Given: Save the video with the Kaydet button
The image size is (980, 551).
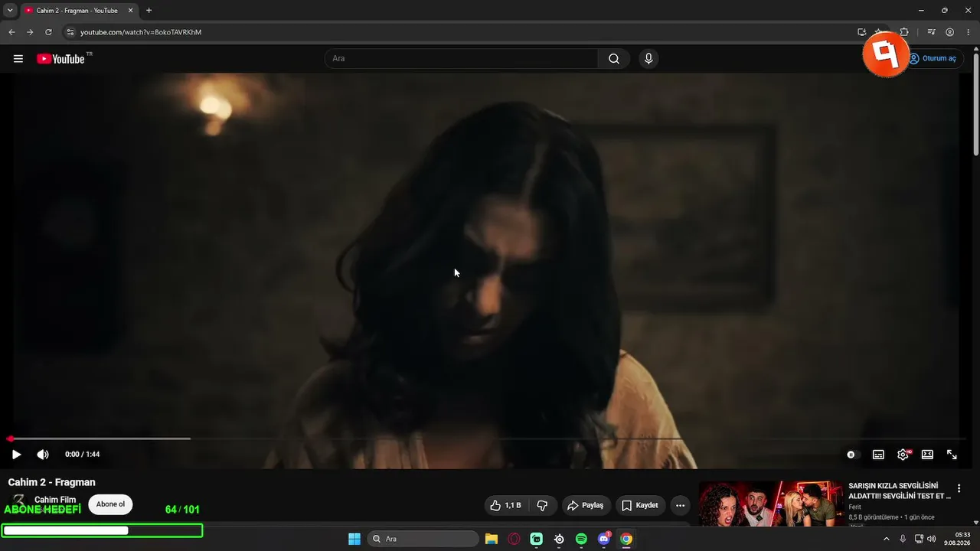Looking at the screenshot, I should [x=640, y=505].
